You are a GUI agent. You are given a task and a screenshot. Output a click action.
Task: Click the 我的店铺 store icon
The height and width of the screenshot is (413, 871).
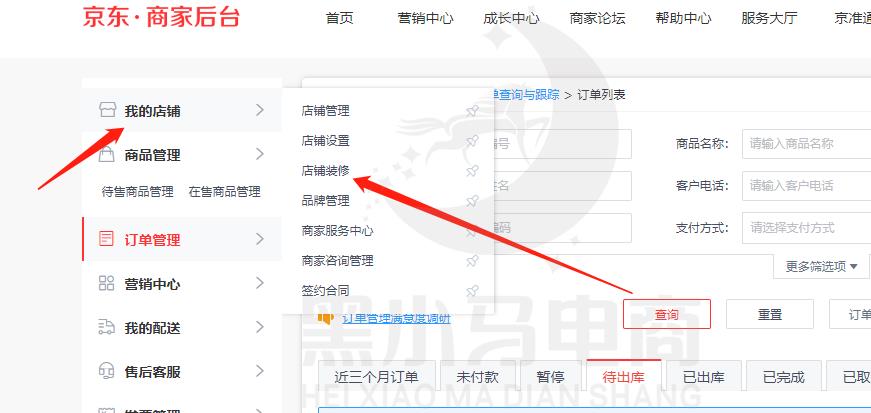tap(107, 110)
